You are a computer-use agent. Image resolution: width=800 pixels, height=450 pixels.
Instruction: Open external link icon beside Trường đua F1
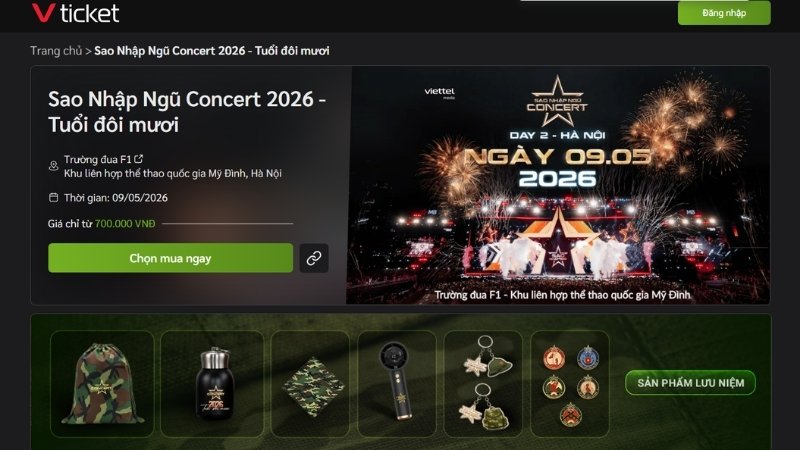[138, 159]
